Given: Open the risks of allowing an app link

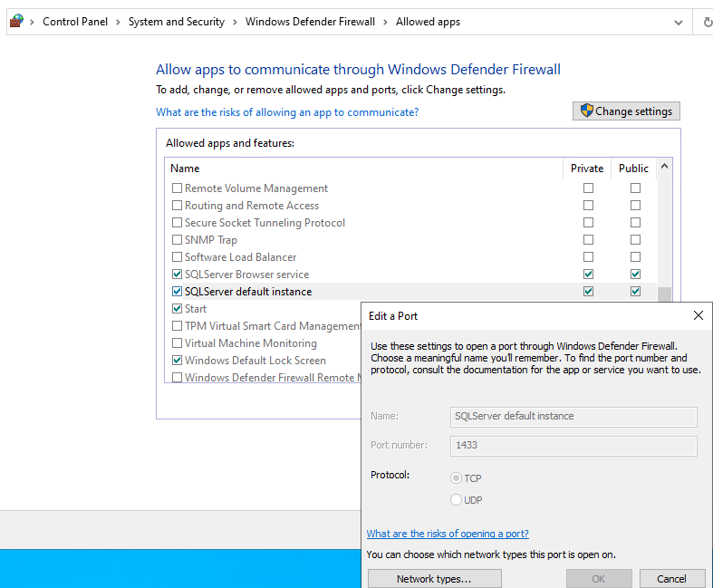Looking at the screenshot, I should click(287, 112).
